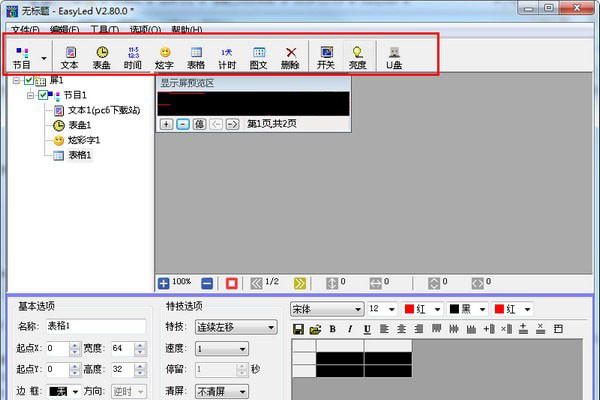Toggle the 屏1 checkbox in tree
Screen dimensions: 600x400
coord(28,81)
